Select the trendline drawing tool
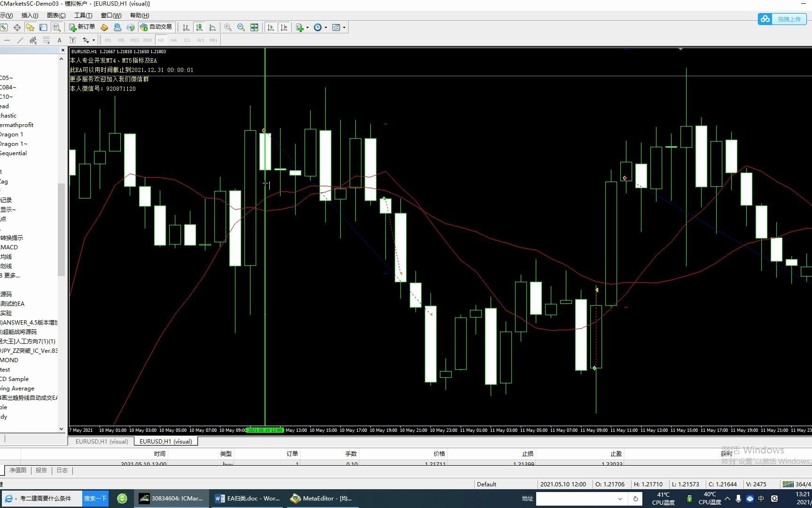This screenshot has width=812, height=508. (x=20, y=40)
